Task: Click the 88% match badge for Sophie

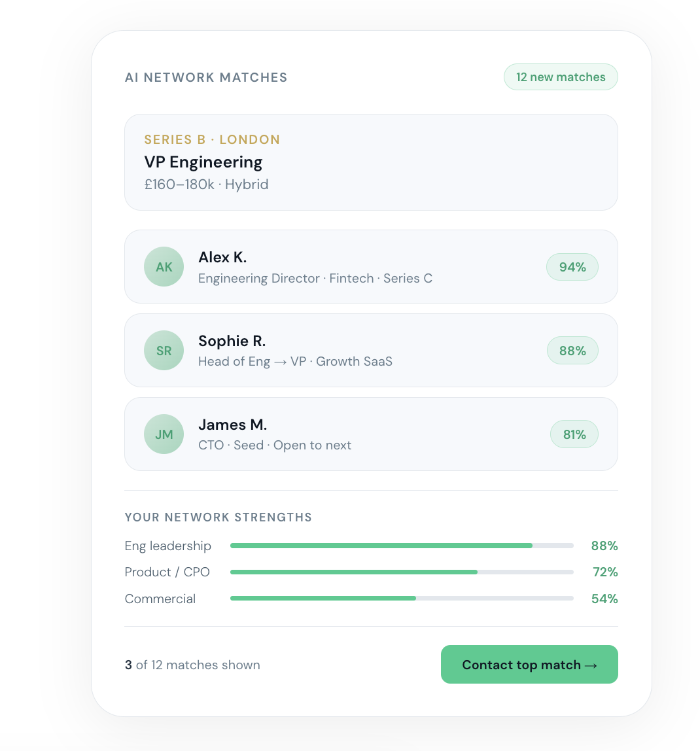Action: click(x=572, y=351)
